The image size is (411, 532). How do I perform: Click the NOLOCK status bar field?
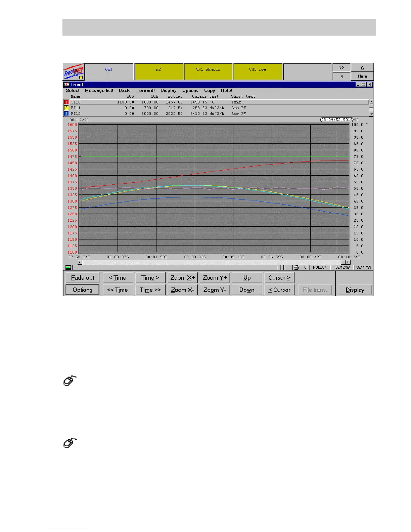(x=320, y=268)
